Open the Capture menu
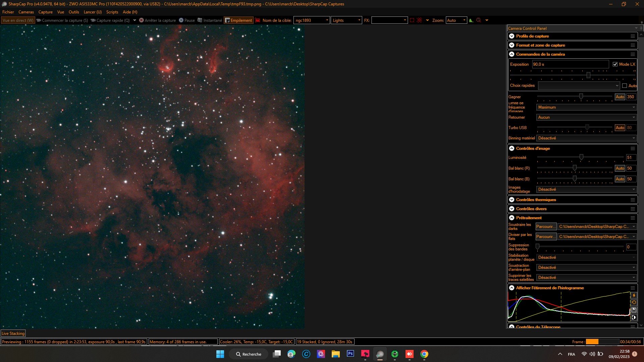 coord(45,12)
